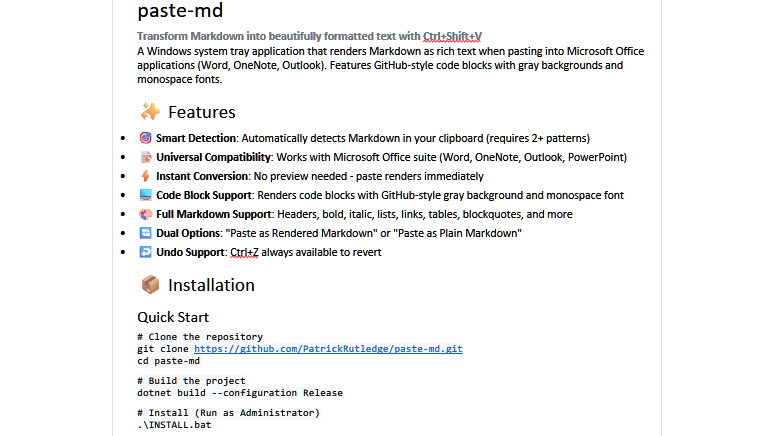Viewport: 776px width, 436px height.
Task: Click the Quick Start subheading
Action: (x=173, y=317)
